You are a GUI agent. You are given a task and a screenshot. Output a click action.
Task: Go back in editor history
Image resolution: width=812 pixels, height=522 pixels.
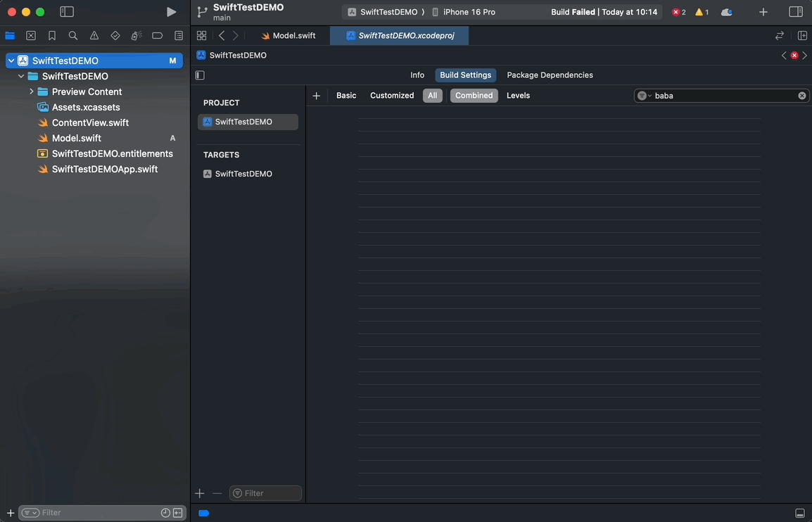[x=222, y=36]
